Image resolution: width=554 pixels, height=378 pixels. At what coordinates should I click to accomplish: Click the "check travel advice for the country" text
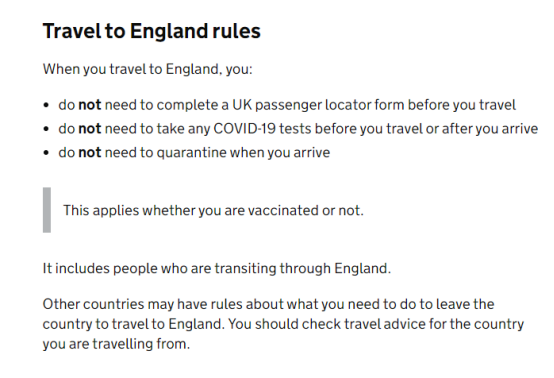click(x=413, y=324)
